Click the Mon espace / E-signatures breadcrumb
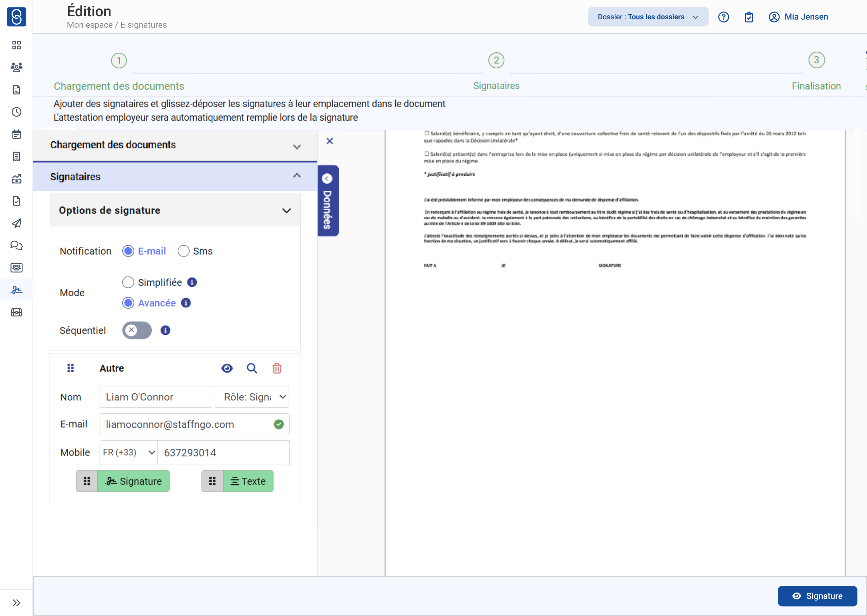 pyautogui.click(x=117, y=25)
